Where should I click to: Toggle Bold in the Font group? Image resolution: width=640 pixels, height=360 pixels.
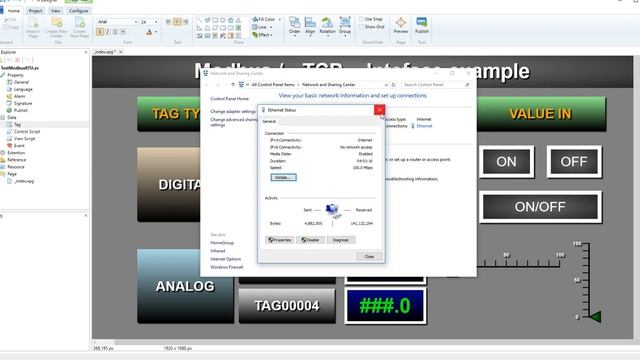100,31
